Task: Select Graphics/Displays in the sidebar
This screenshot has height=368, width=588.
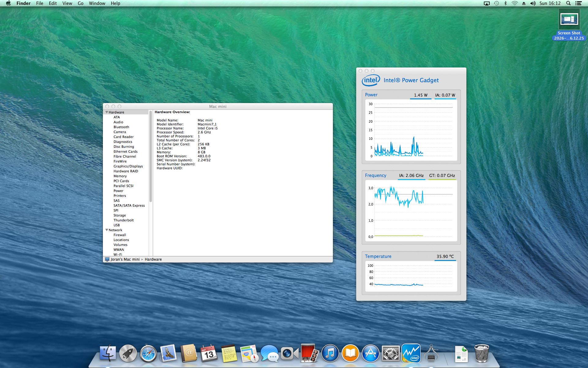Action: 128,166
